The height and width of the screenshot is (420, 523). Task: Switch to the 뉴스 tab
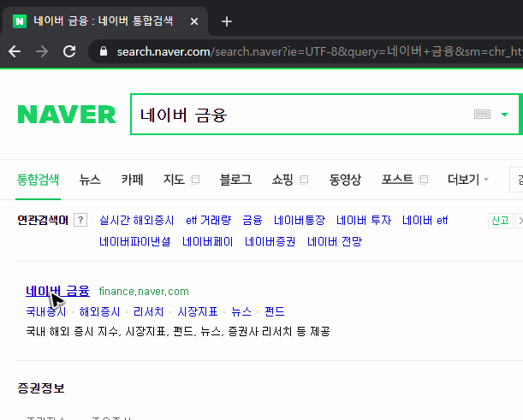(x=90, y=180)
